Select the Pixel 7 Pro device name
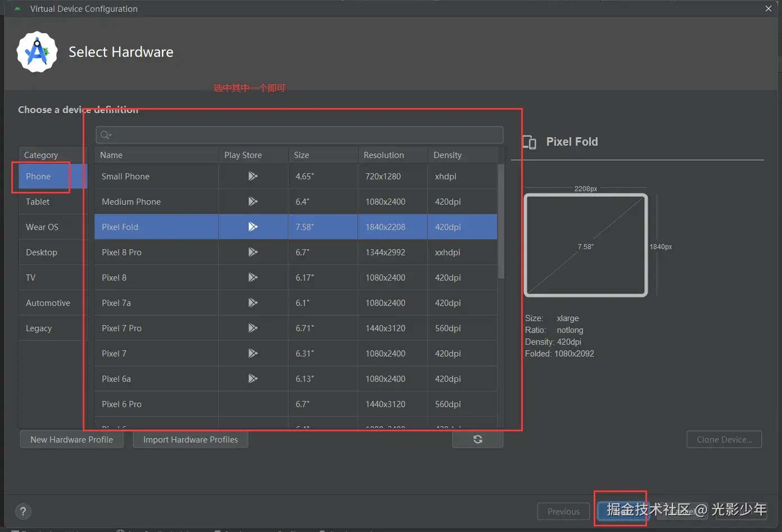 pos(121,328)
